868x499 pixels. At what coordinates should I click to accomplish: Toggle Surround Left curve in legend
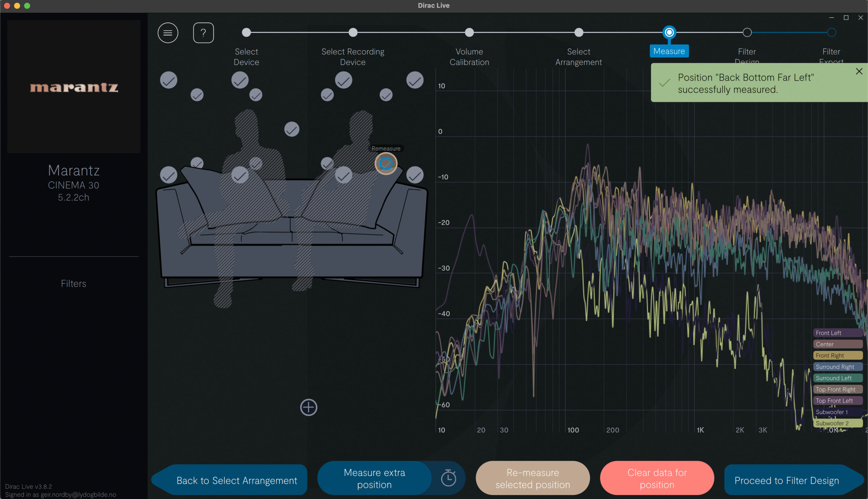837,378
